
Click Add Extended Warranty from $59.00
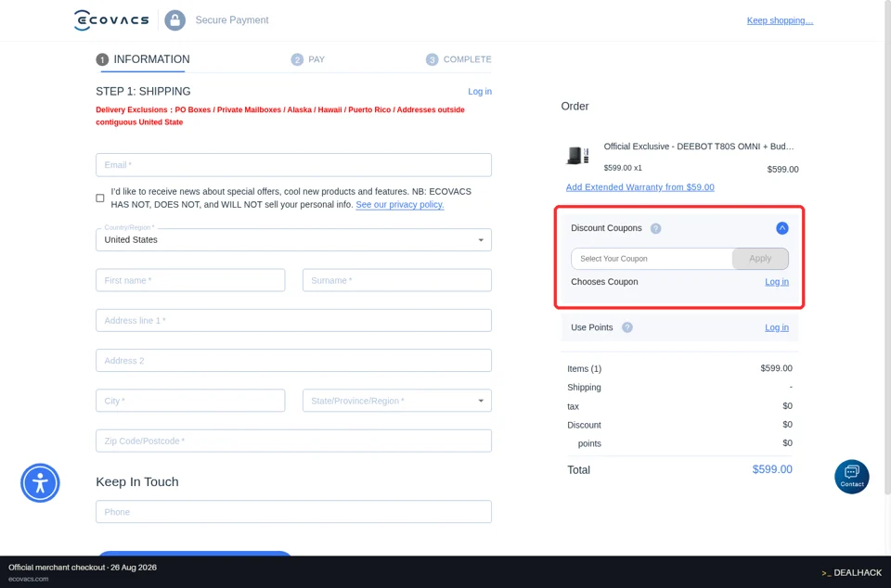point(639,187)
